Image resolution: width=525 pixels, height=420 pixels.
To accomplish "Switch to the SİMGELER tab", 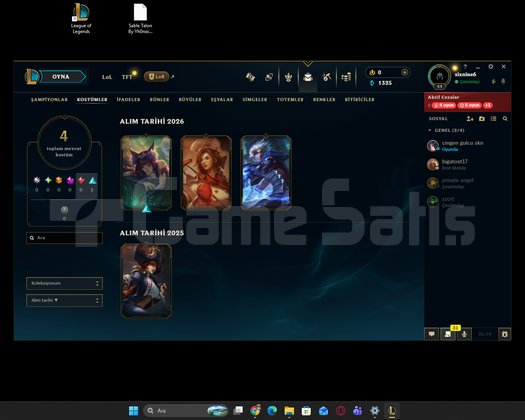I will [x=255, y=99].
